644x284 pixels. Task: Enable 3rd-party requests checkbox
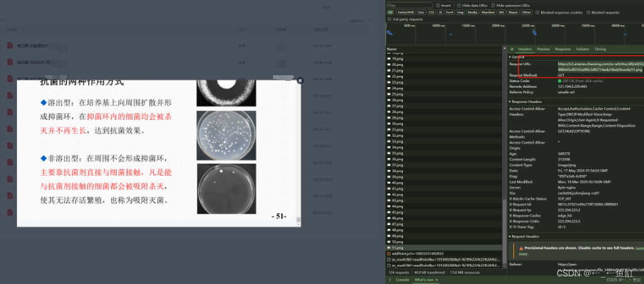tap(389, 19)
